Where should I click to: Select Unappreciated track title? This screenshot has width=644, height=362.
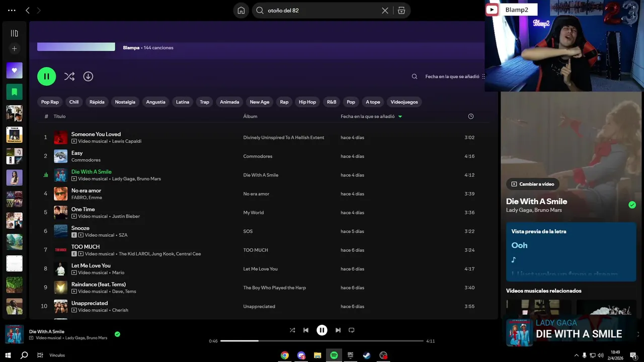90,303
